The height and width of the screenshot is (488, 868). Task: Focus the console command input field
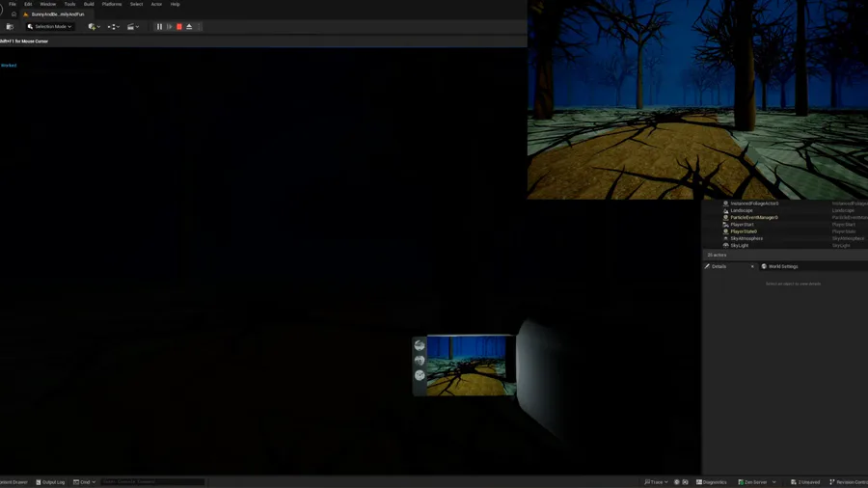tap(152, 482)
